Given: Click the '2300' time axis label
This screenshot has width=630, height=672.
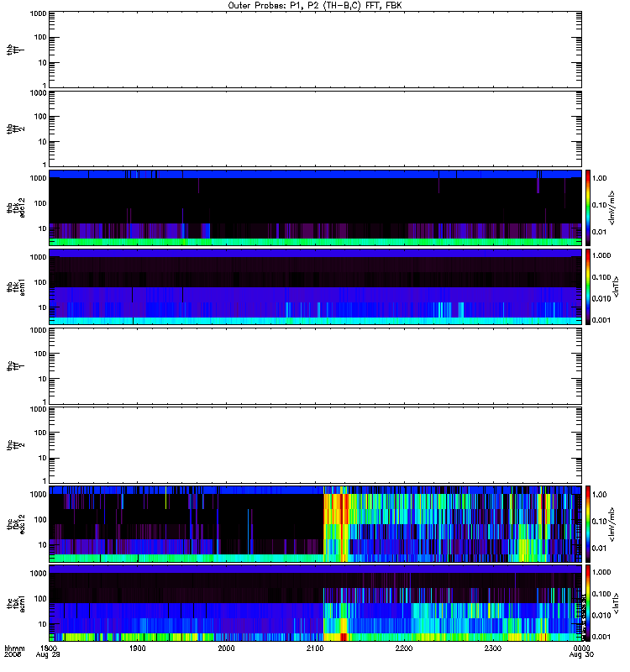Looking at the screenshot, I should (493, 648).
